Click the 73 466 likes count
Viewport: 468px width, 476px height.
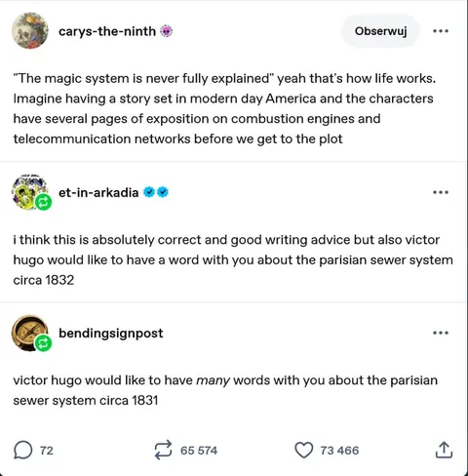click(x=339, y=451)
